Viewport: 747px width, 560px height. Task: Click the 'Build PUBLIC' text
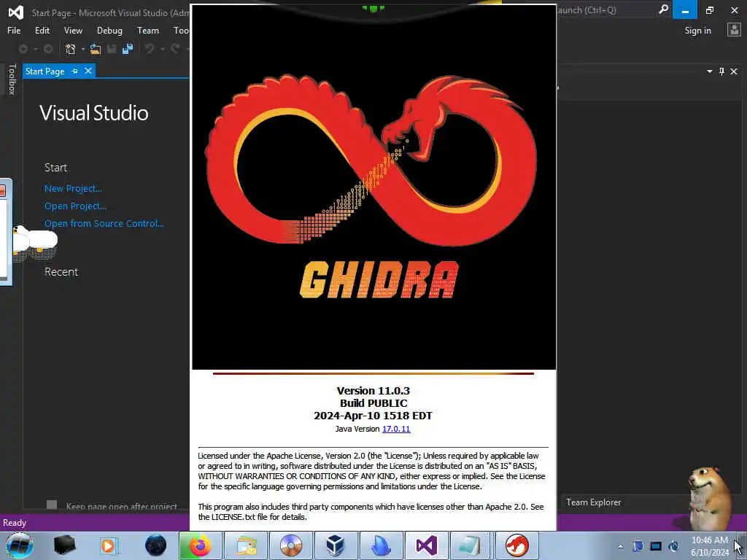[373, 403]
